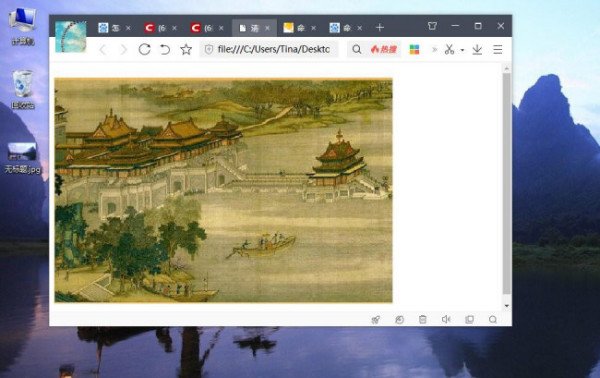Click the shield icon in the address bar
This screenshot has width=600, height=378.
tap(209, 49)
